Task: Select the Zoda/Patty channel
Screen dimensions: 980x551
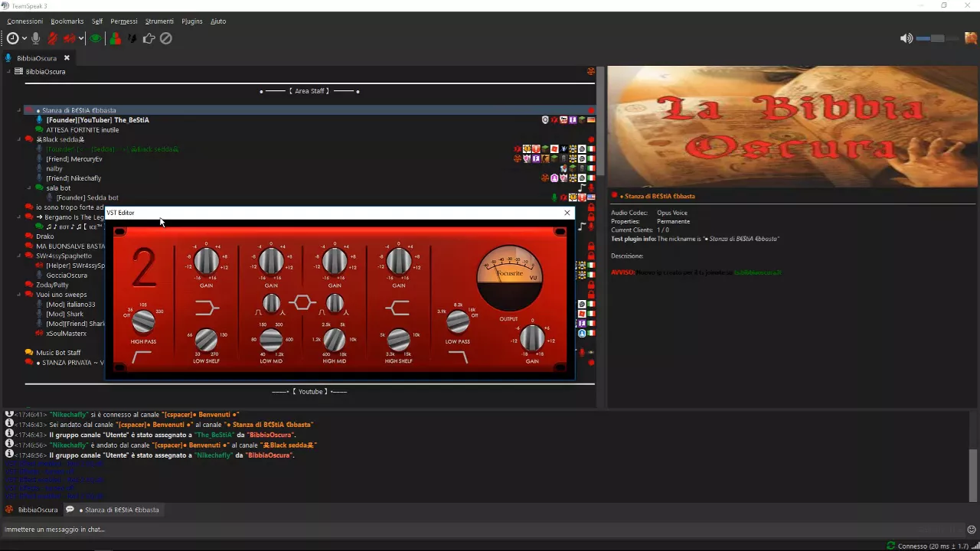Action: point(52,285)
